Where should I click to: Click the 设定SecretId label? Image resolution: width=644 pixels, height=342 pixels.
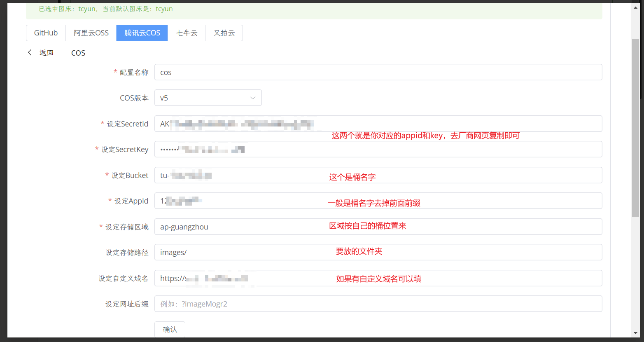(x=128, y=124)
